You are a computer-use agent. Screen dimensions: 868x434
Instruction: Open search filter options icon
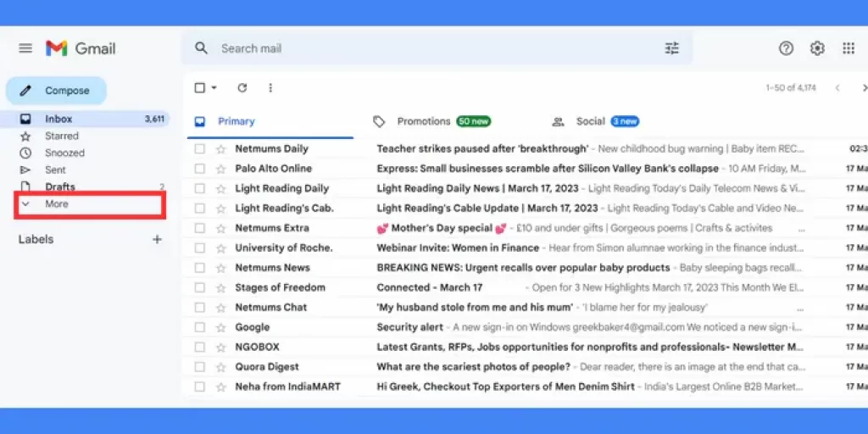(671, 48)
